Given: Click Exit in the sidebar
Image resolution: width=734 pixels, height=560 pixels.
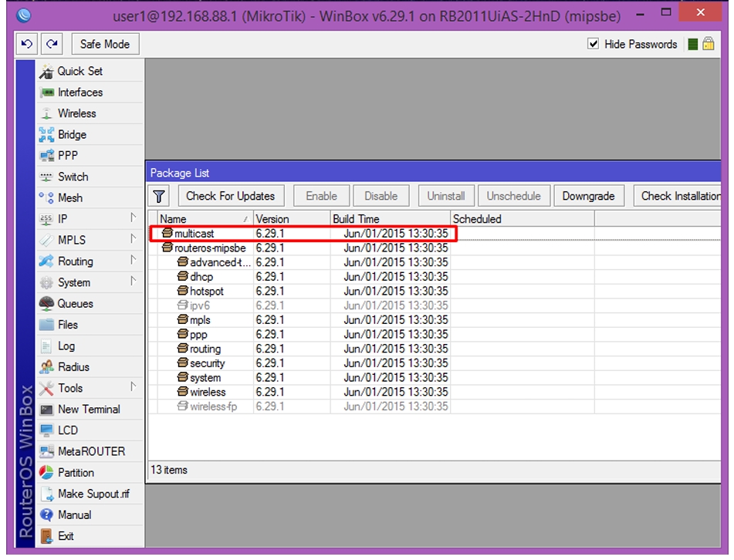Looking at the screenshot, I should click(x=90, y=536).
